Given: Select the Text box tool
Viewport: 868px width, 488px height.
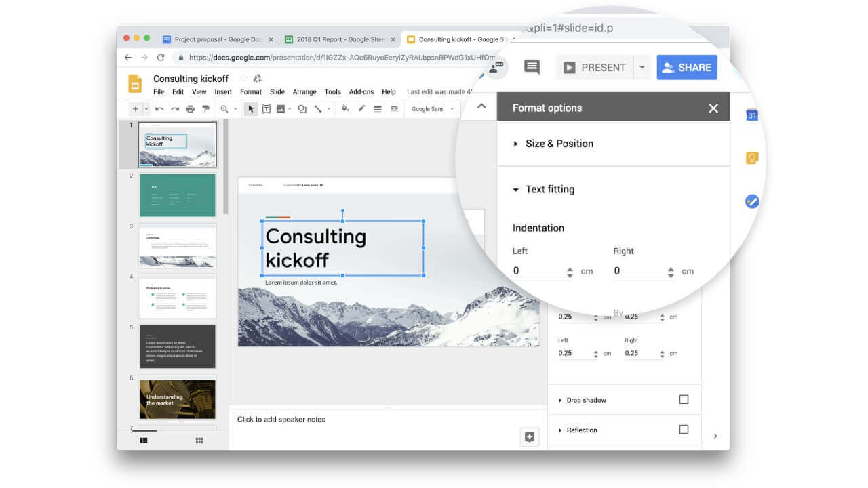Looking at the screenshot, I should (x=265, y=108).
